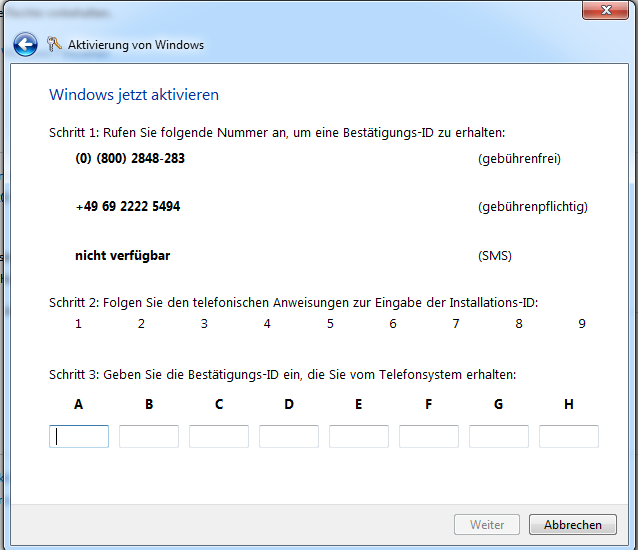Click the '(SMS)' label

tap(495, 256)
